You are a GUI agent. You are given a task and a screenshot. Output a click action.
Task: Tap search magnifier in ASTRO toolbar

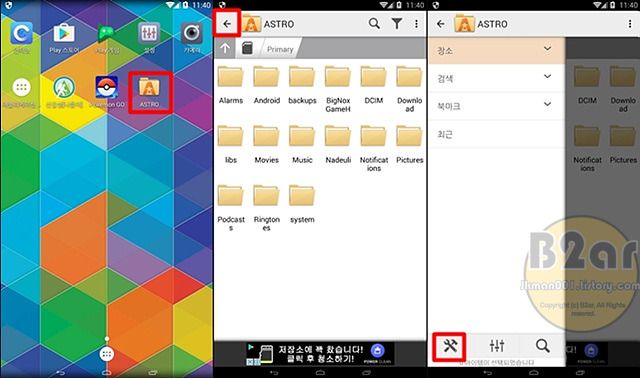pos(374,24)
